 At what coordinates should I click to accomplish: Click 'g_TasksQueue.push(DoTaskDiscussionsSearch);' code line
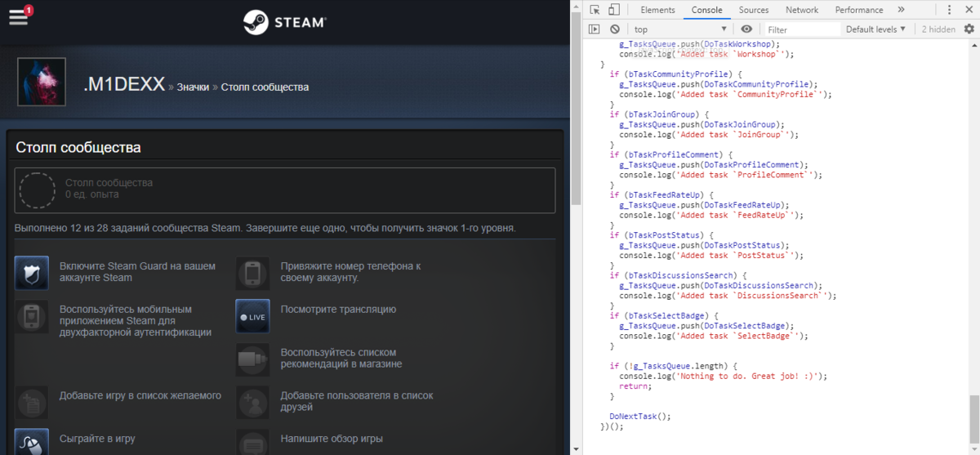point(720,286)
